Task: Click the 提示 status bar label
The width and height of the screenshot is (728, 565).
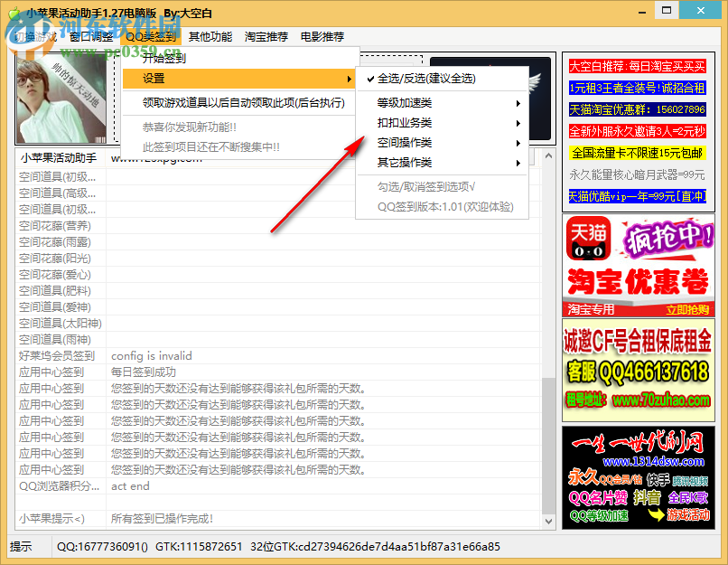Action: pos(22,546)
